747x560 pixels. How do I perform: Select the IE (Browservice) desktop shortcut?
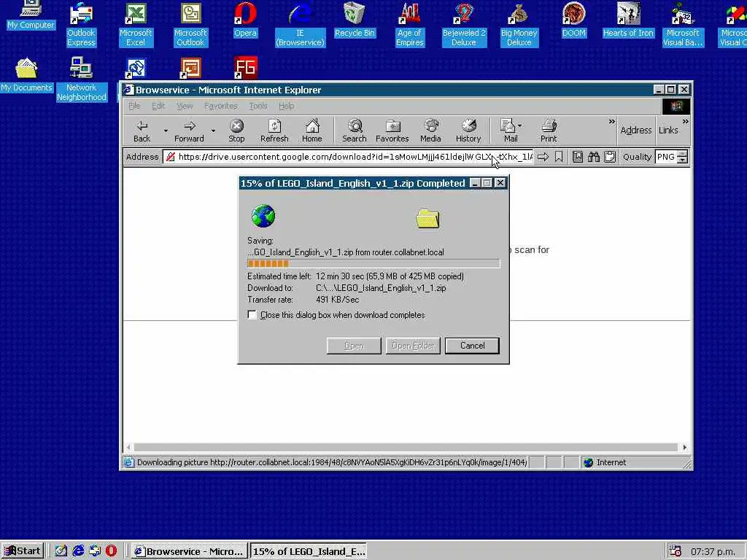click(x=300, y=24)
